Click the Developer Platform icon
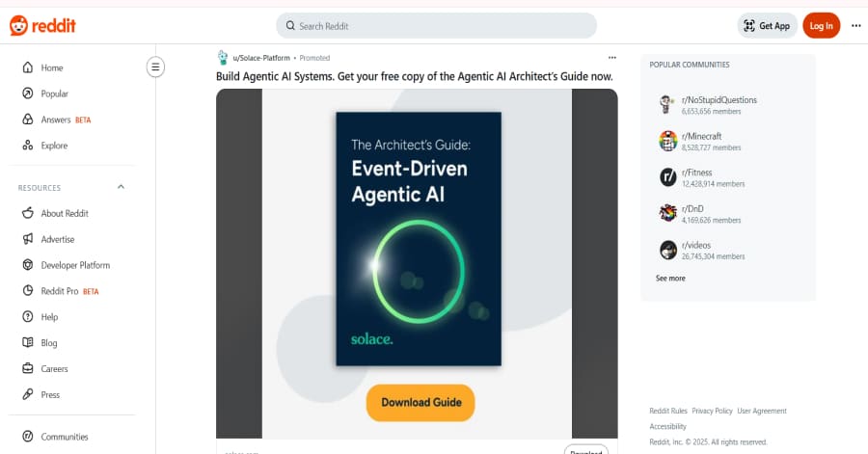This screenshot has height=454, width=868. pos(27,265)
